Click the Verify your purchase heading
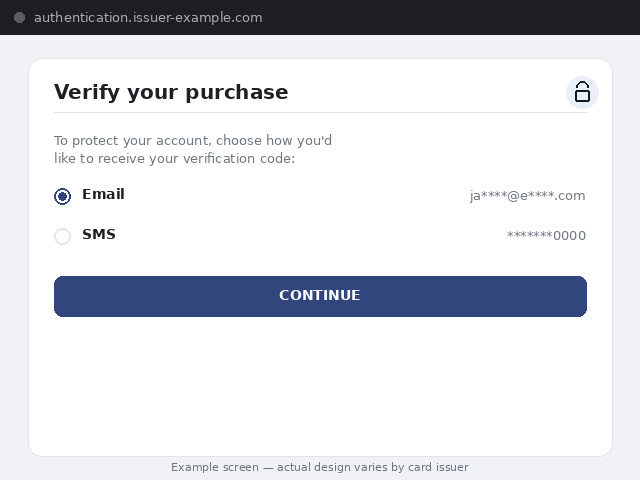 coord(171,92)
